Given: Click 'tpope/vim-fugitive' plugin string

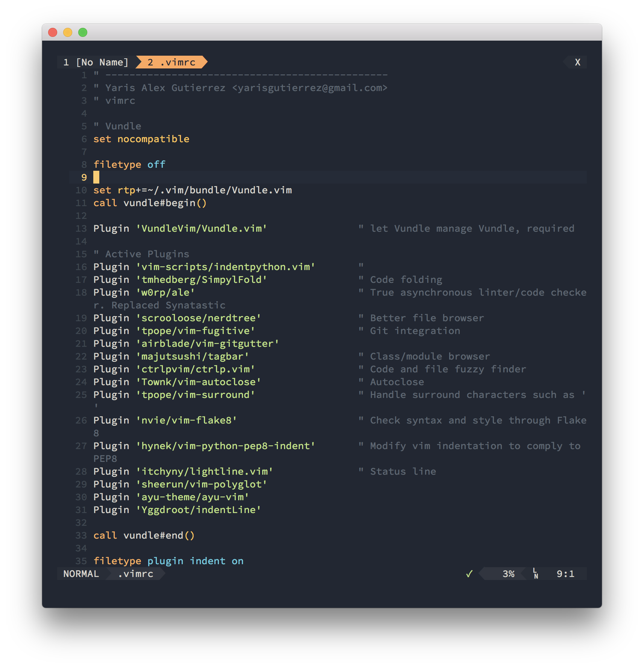Looking at the screenshot, I should (196, 331).
